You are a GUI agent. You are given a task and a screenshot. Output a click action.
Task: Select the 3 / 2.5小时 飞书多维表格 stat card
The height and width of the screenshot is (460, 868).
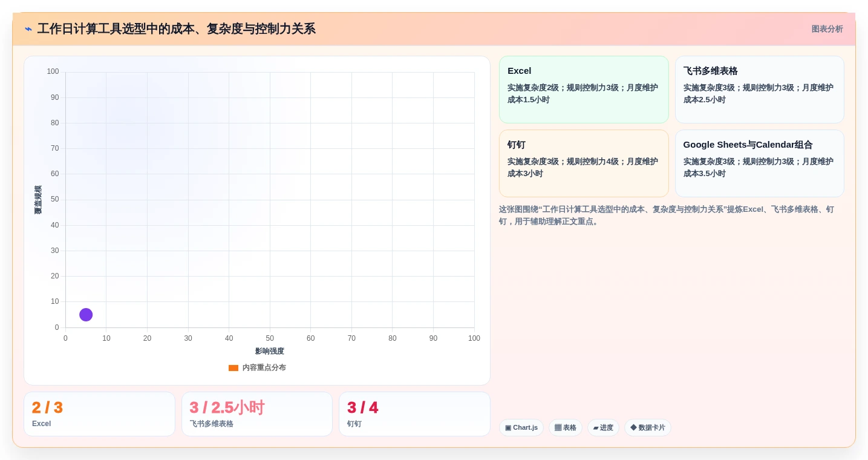click(257, 414)
